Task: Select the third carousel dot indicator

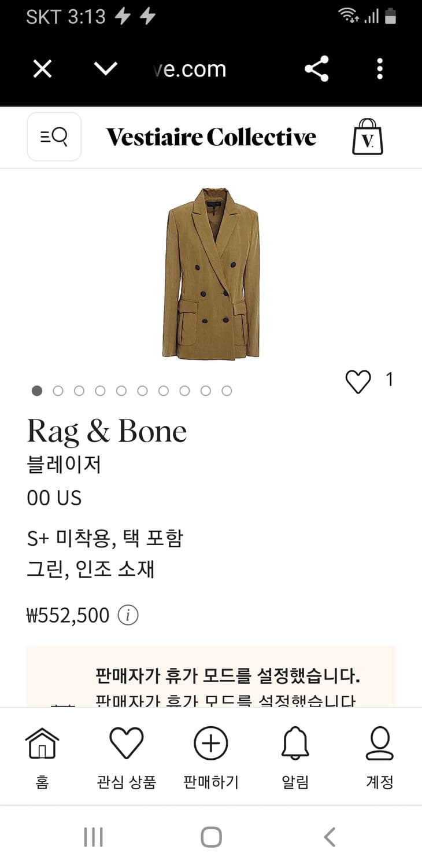Action: click(79, 391)
